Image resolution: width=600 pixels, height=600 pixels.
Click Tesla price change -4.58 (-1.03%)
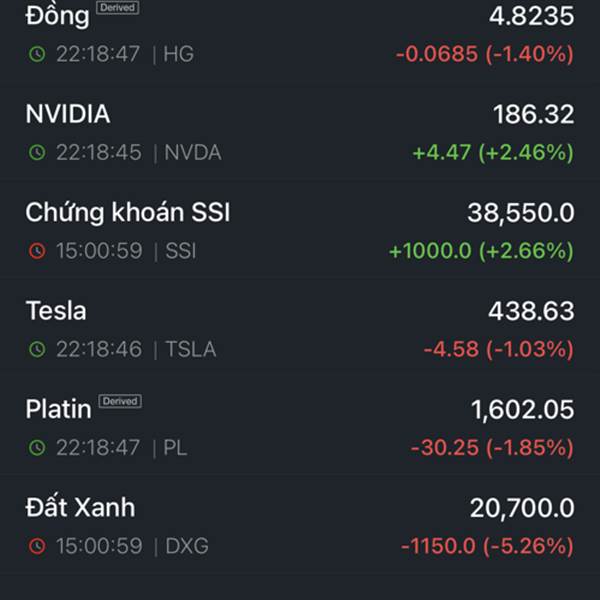(498, 349)
